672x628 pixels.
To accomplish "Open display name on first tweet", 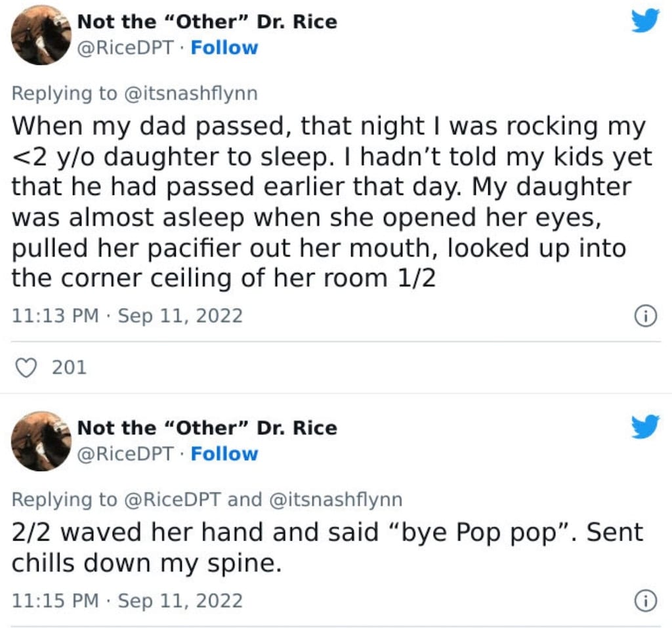I will [x=207, y=22].
